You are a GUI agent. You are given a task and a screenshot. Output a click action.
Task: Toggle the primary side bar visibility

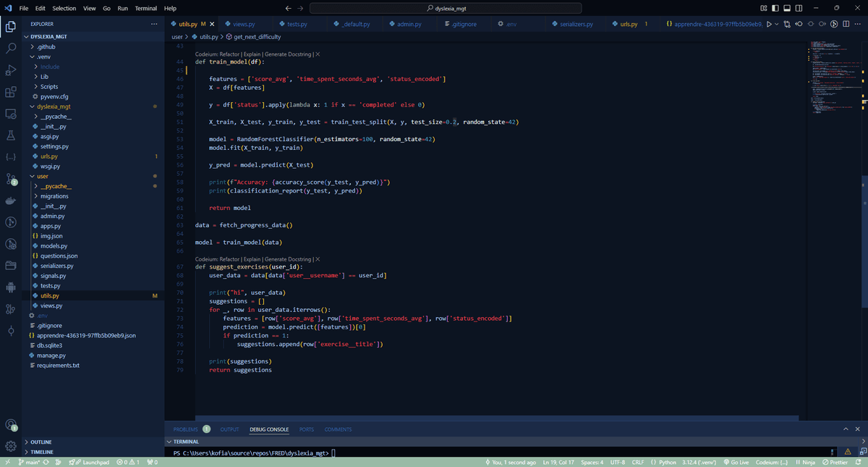(x=775, y=8)
